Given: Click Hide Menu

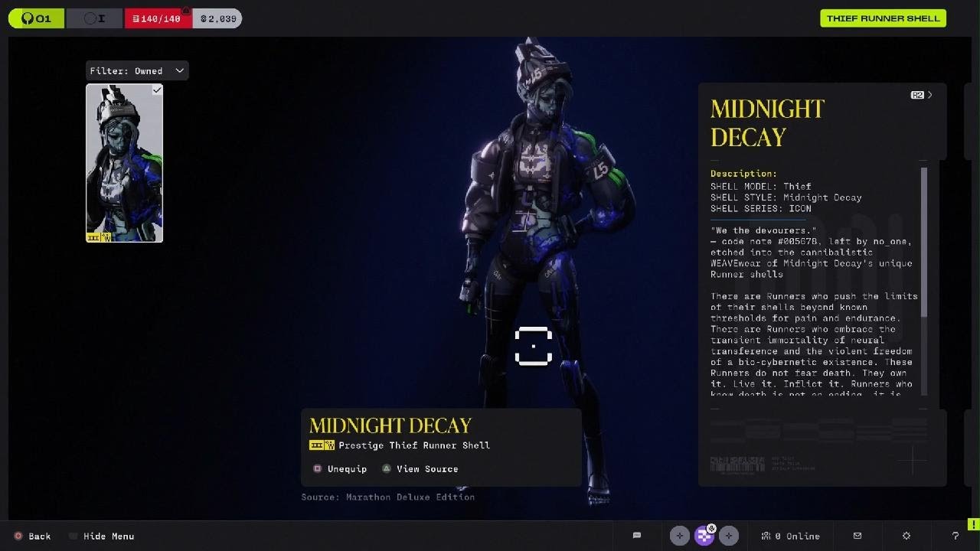Looking at the screenshot, I should (102, 536).
